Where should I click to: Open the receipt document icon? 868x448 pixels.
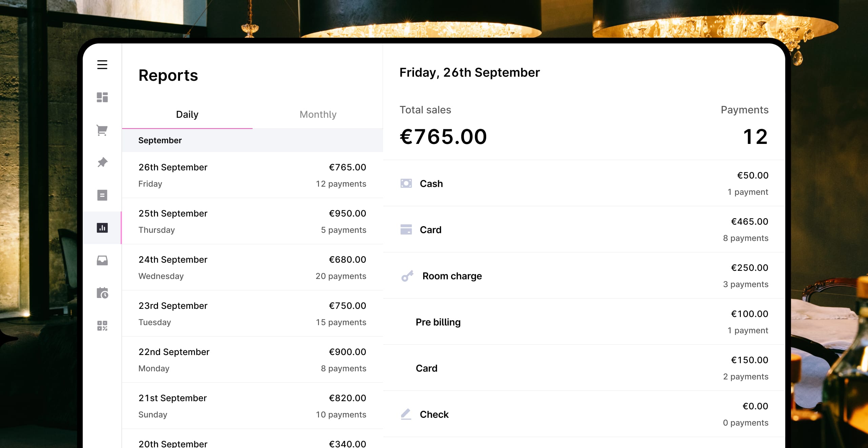pos(102,195)
